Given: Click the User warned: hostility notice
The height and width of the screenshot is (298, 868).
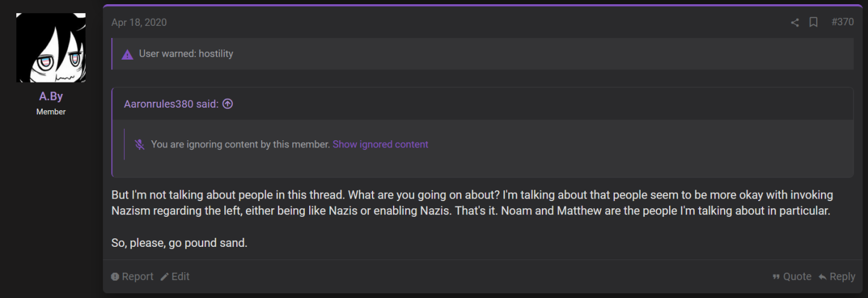Looking at the screenshot, I should pos(186,54).
